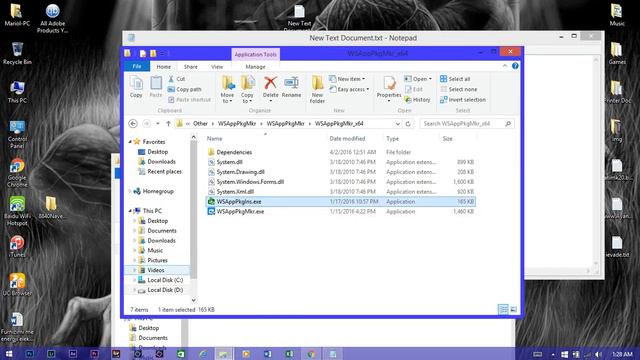Collapse the Favorites tree node
Viewport: 640px width, 360px height.
click(130, 142)
